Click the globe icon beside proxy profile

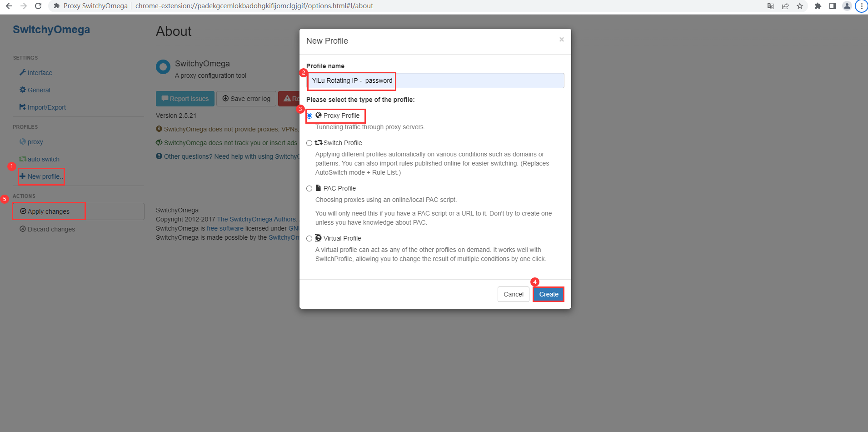point(22,142)
